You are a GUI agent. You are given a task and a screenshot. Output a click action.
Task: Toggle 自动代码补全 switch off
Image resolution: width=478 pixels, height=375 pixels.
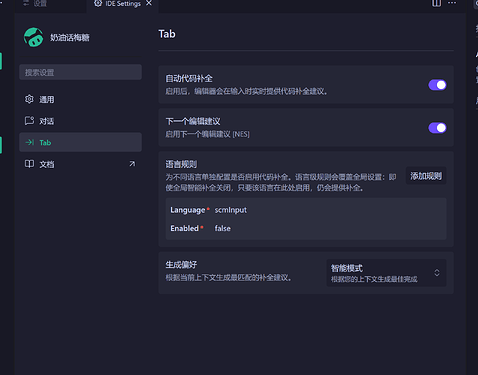(437, 85)
